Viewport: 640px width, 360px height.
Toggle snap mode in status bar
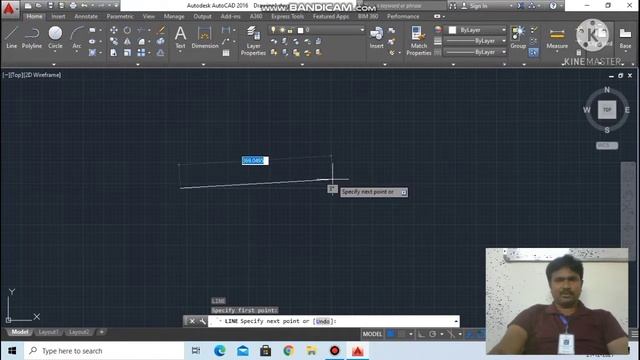pyautogui.click(x=402, y=334)
